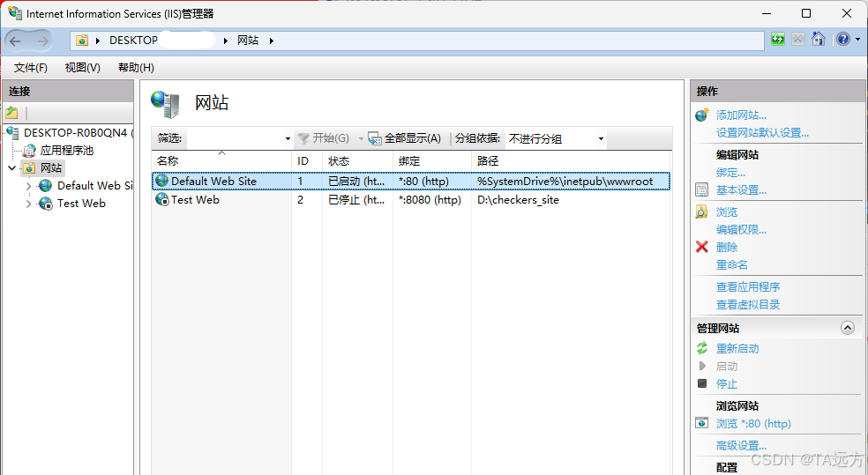This screenshot has width=868, height=475.
Task: Click the D:\checkers_site path cell
Action: click(x=518, y=200)
